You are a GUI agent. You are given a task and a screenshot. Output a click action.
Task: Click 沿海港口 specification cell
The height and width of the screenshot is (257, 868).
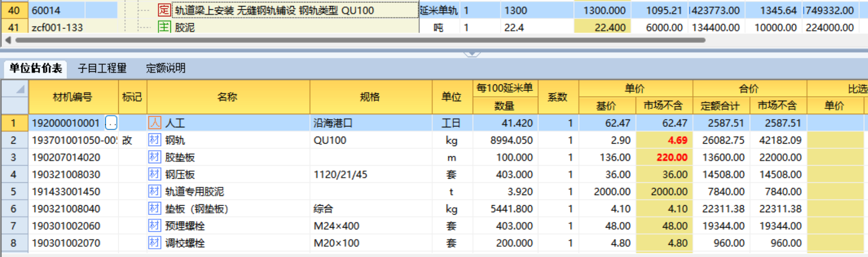tap(371, 123)
